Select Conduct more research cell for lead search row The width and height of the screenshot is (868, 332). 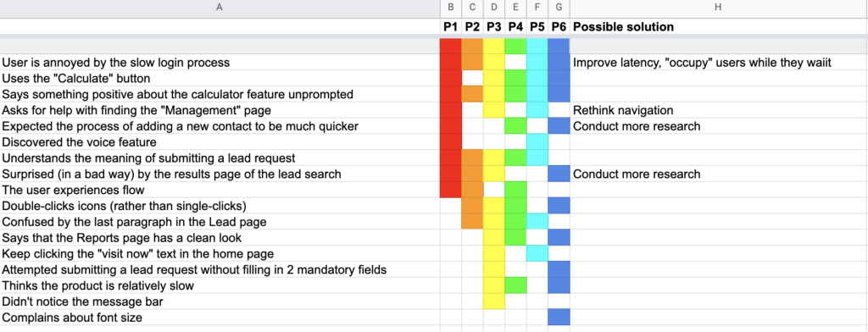719,174
